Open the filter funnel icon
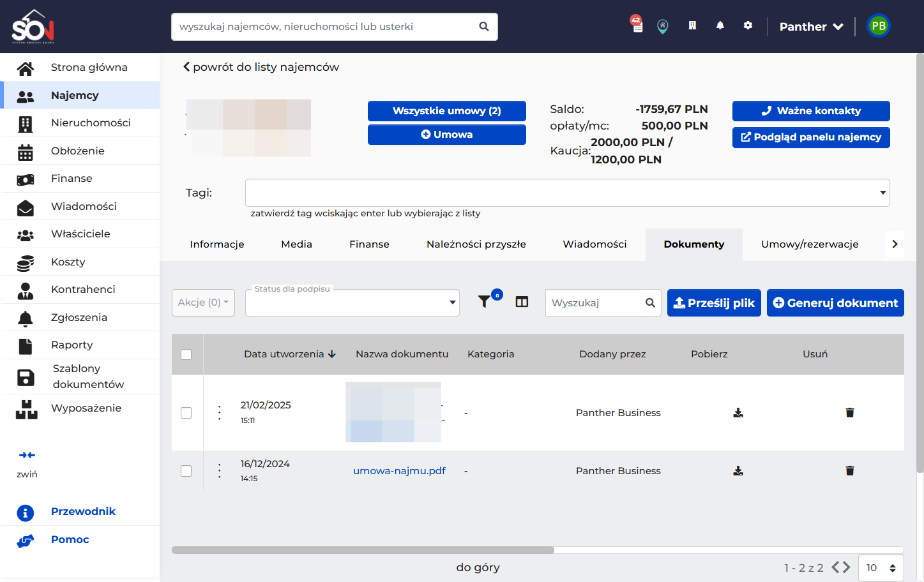The width and height of the screenshot is (924, 582). [485, 301]
